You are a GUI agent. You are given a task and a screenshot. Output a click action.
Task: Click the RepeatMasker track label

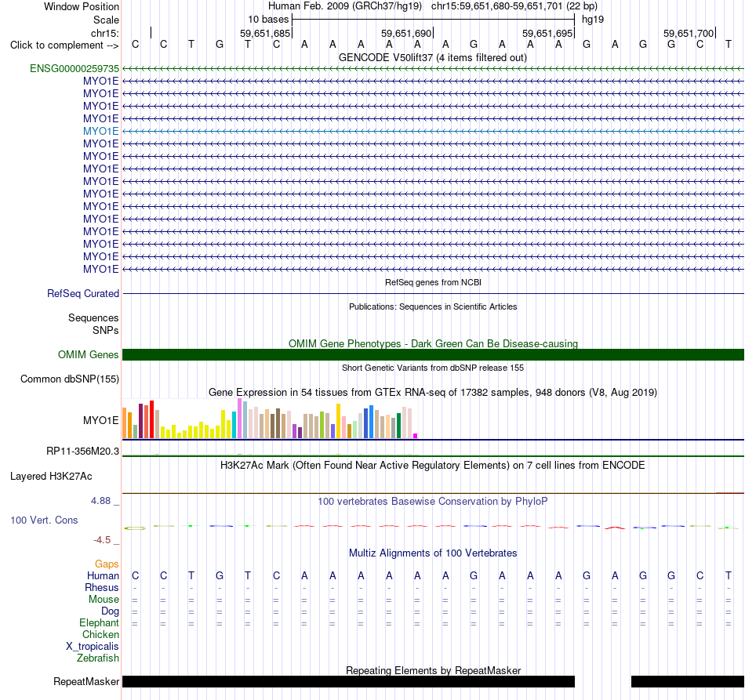point(86,681)
